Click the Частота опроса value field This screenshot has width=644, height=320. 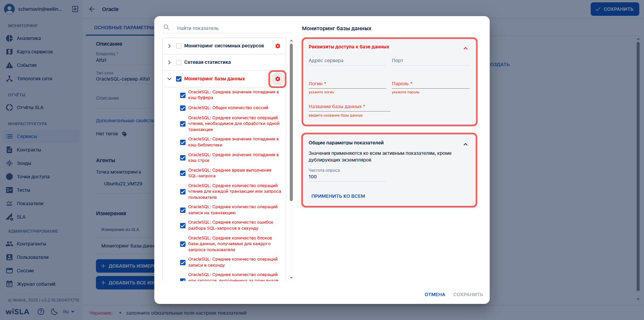[x=347, y=177]
